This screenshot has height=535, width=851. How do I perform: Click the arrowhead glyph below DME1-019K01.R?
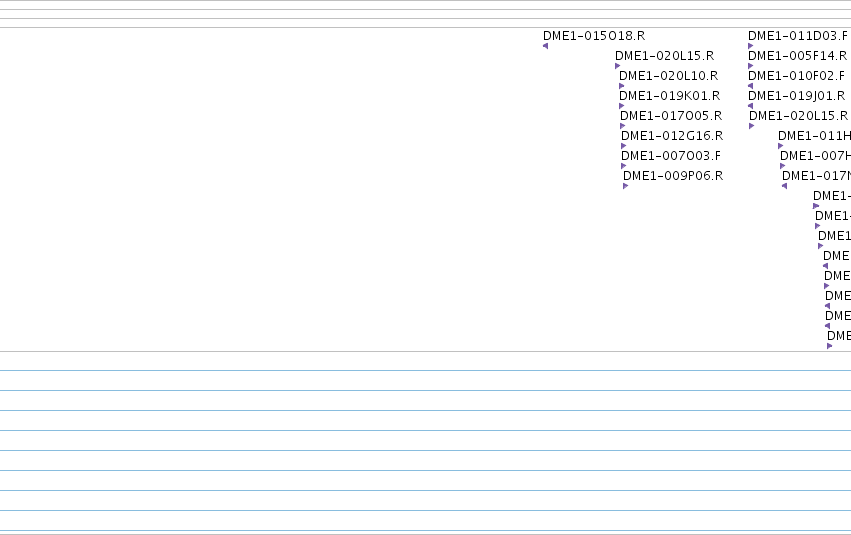tap(621, 106)
